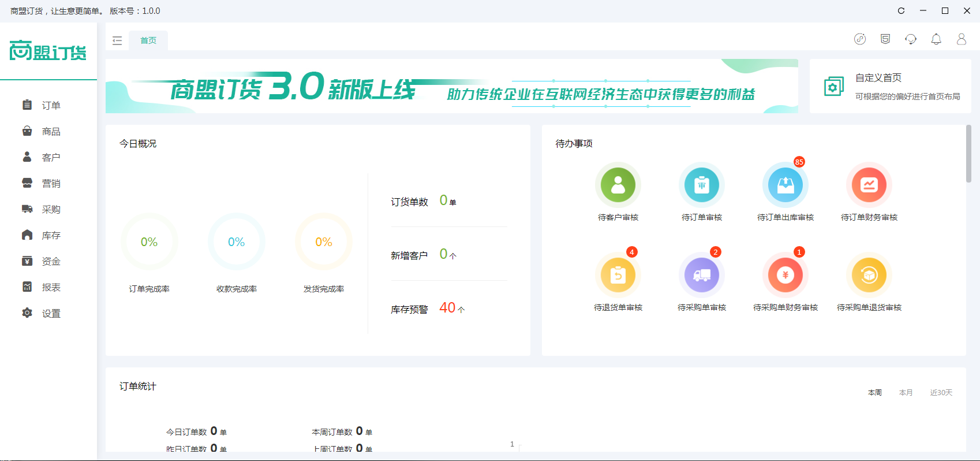Image resolution: width=980 pixels, height=461 pixels.
Task: Click the notification bell icon
Action: click(x=936, y=39)
